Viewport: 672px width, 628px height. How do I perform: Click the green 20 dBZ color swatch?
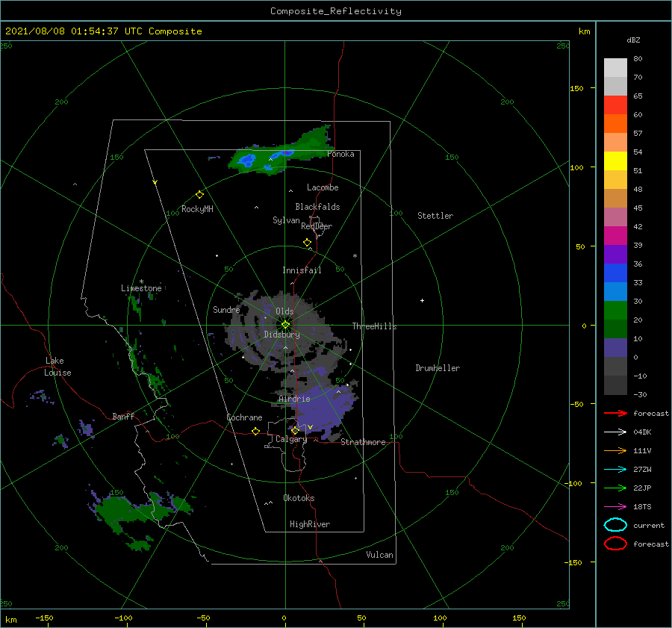click(615, 311)
